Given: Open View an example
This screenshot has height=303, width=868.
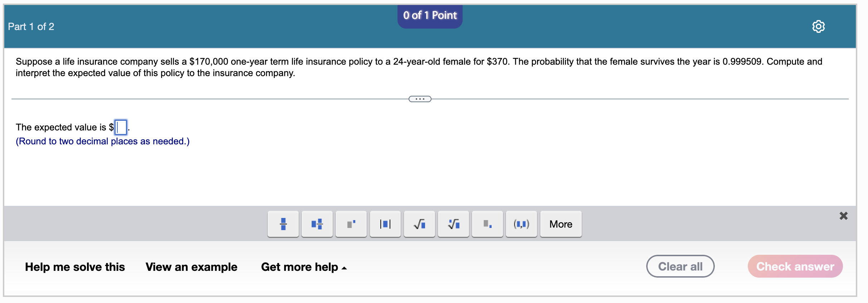Looking at the screenshot, I should [x=191, y=267].
